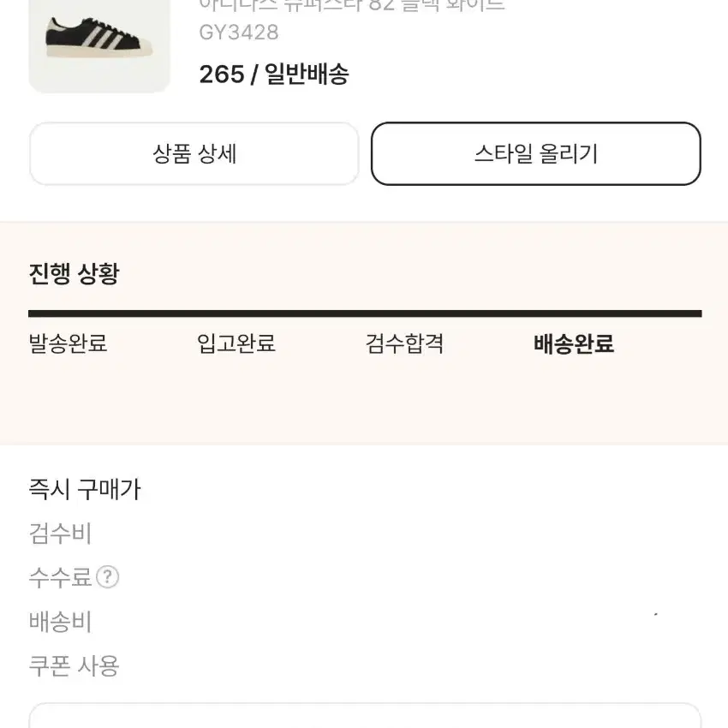Click the 수수료 question mark help icon

107,577
